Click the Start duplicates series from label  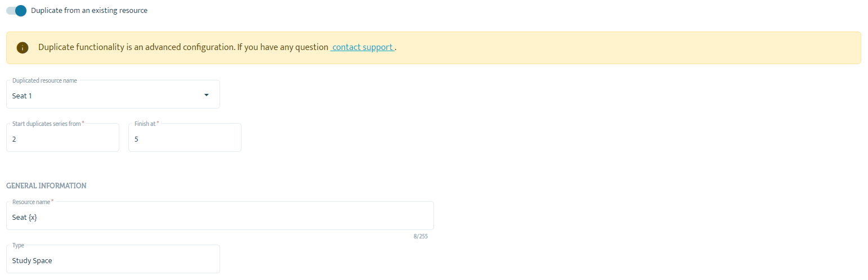(x=48, y=124)
